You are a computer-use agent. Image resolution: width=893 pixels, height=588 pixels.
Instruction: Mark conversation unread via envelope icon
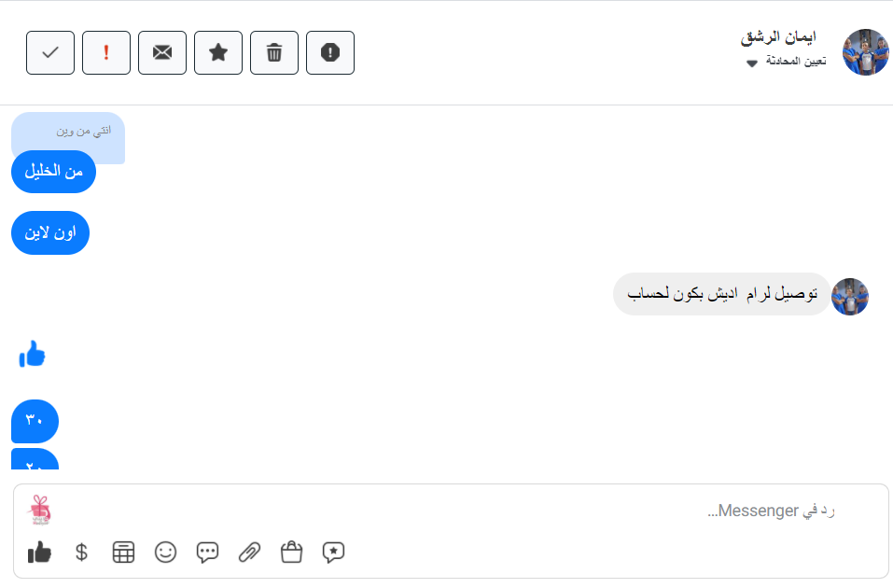tap(162, 52)
